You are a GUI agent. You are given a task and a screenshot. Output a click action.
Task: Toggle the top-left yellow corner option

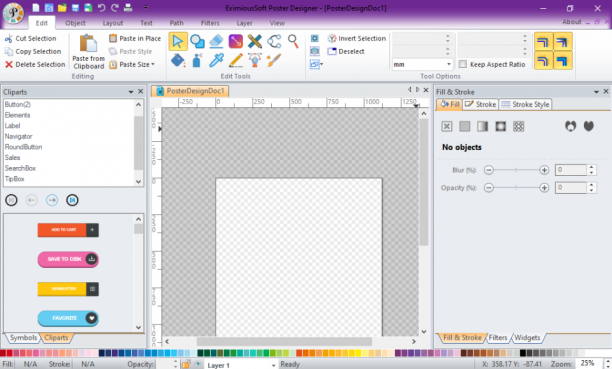pos(543,42)
